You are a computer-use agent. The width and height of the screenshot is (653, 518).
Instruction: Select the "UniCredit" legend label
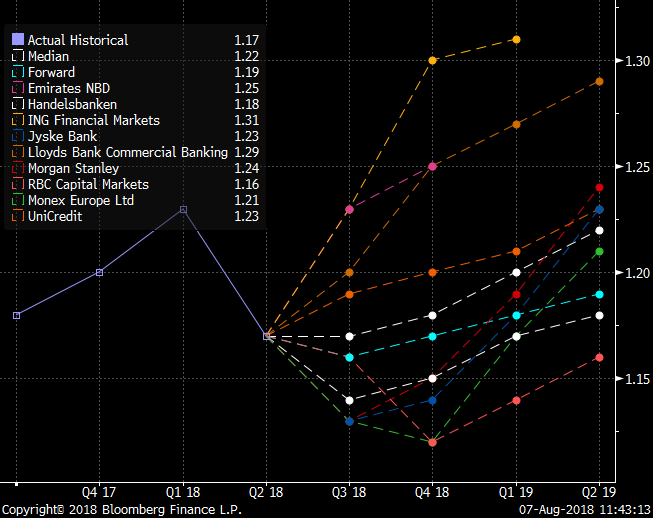point(55,217)
